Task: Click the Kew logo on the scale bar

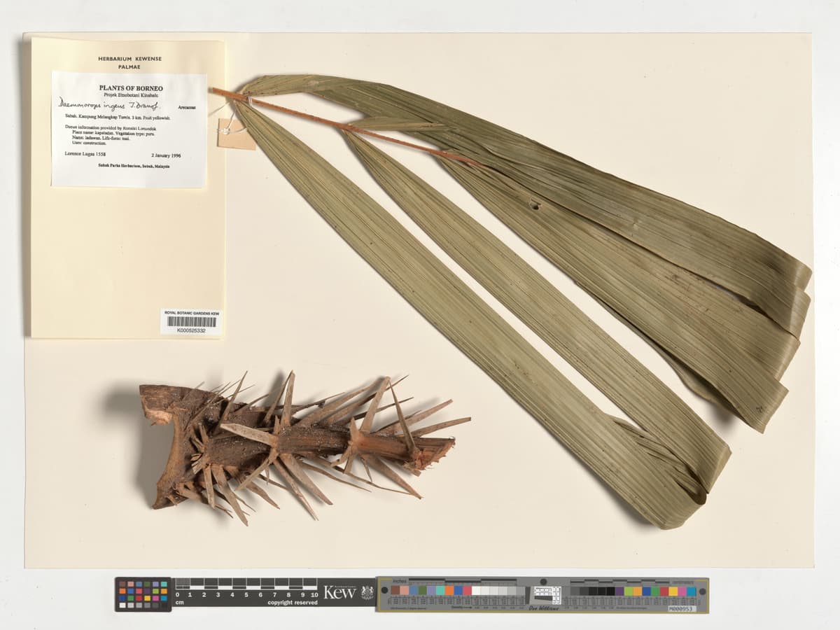Action: pos(339,592)
